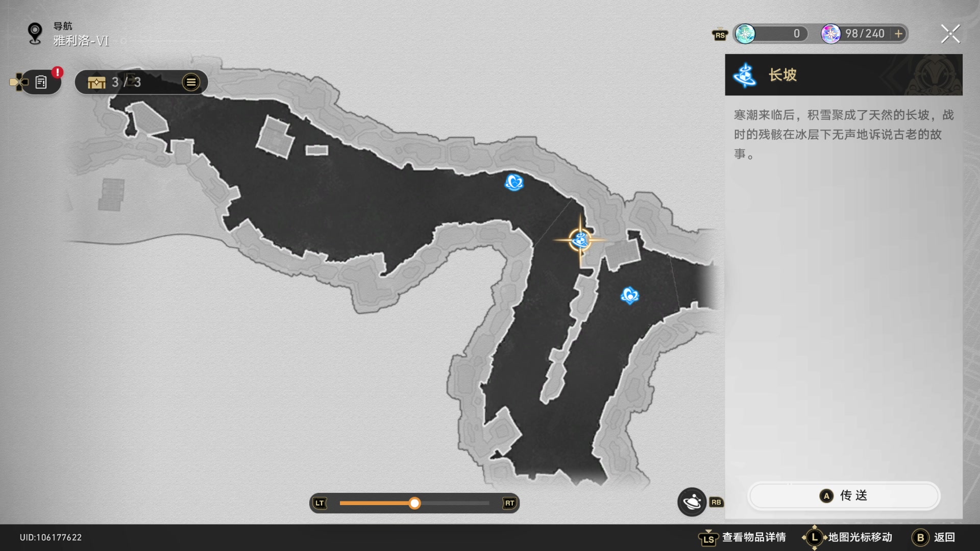Click the RT zoom in button
980x551 pixels.
coord(509,503)
